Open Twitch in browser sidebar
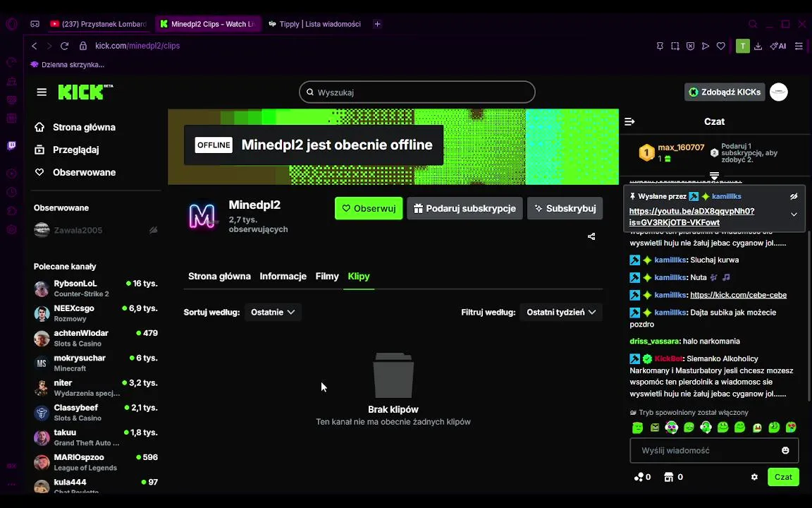 (11, 145)
